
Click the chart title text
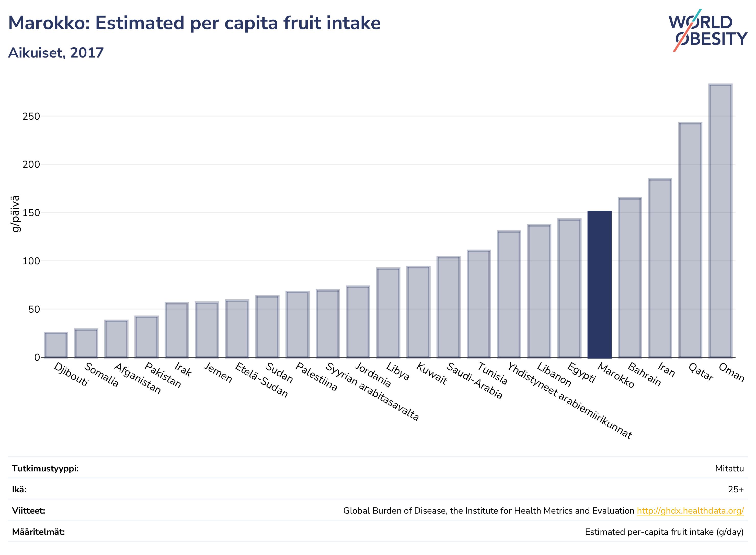(194, 23)
